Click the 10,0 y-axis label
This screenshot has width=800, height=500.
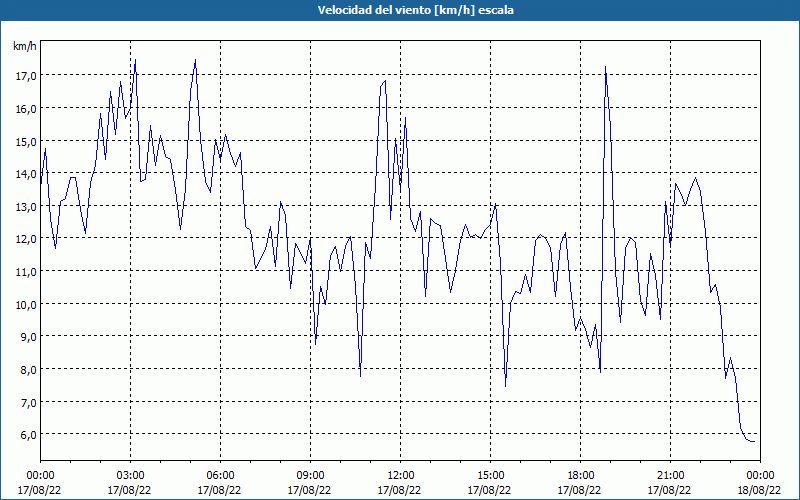(26, 305)
